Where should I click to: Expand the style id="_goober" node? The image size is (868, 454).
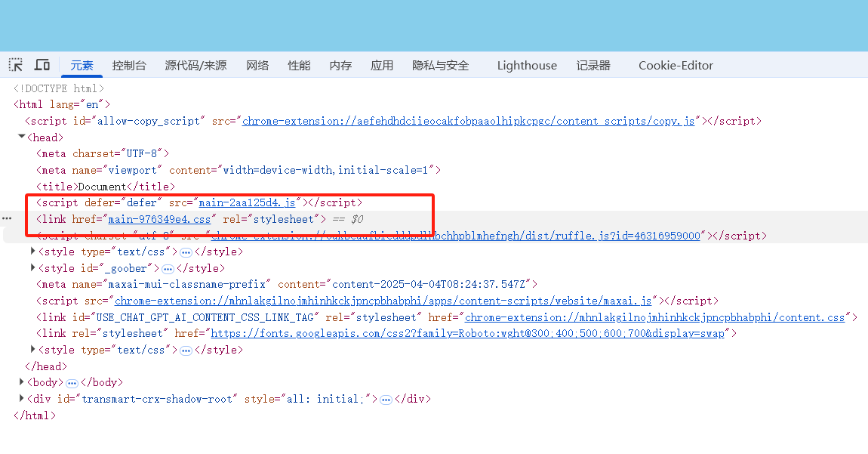tap(32, 267)
